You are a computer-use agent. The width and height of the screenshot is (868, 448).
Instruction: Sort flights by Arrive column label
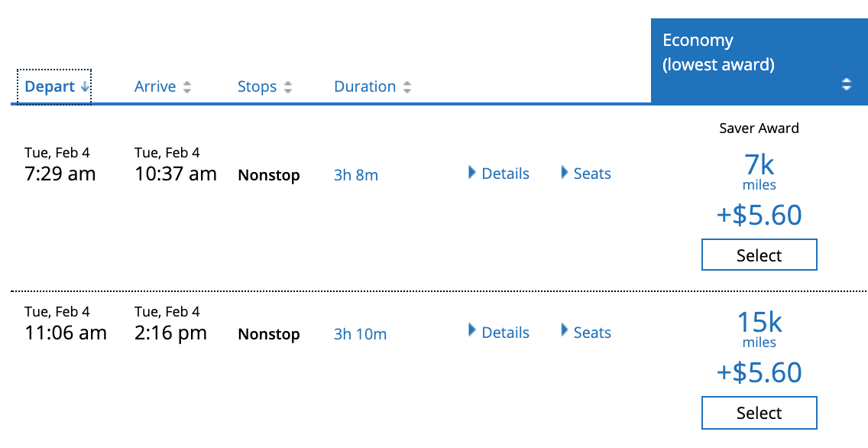(155, 86)
